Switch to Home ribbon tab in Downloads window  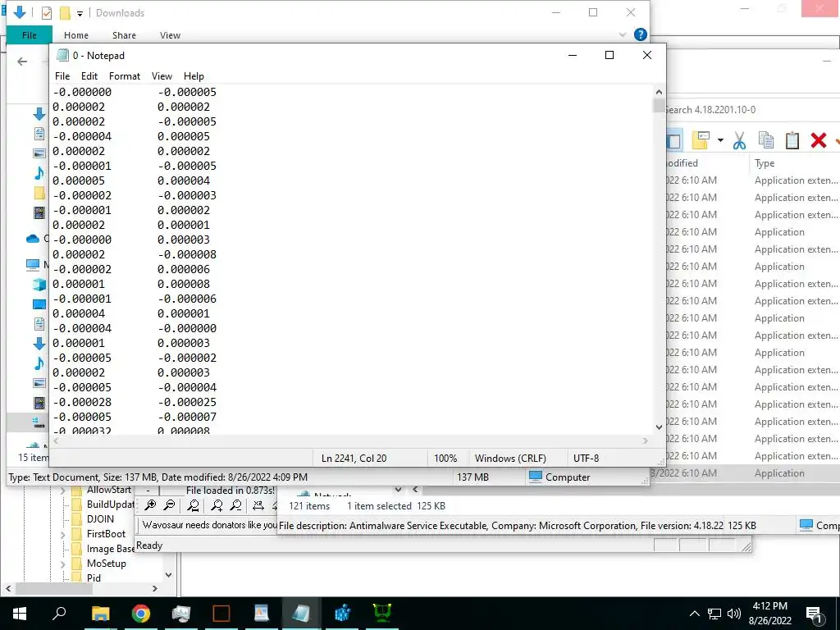pyautogui.click(x=76, y=35)
